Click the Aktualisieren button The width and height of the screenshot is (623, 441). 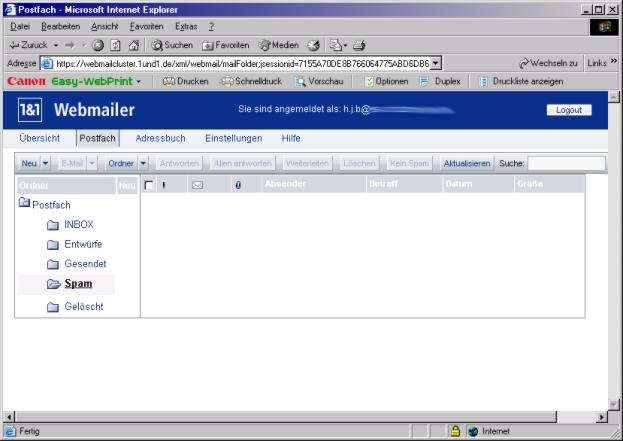coord(467,163)
